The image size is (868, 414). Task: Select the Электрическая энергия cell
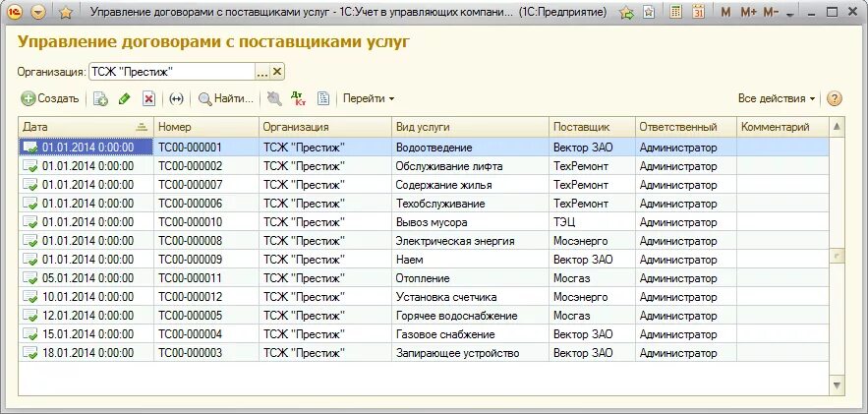tap(470, 241)
